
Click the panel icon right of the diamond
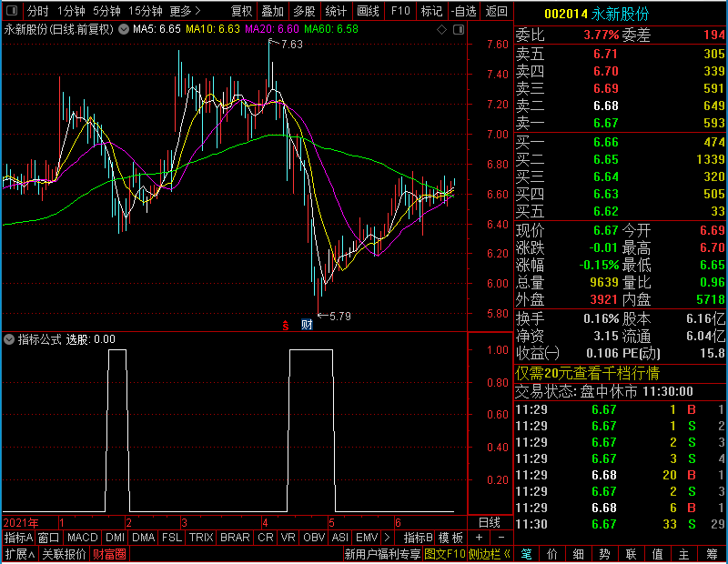(x=459, y=30)
